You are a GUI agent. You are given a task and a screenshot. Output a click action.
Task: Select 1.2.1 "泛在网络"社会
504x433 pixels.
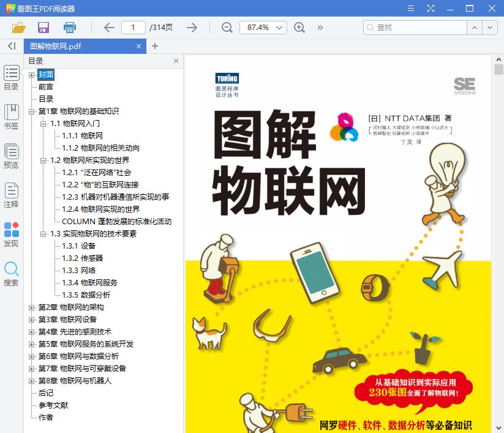click(97, 173)
